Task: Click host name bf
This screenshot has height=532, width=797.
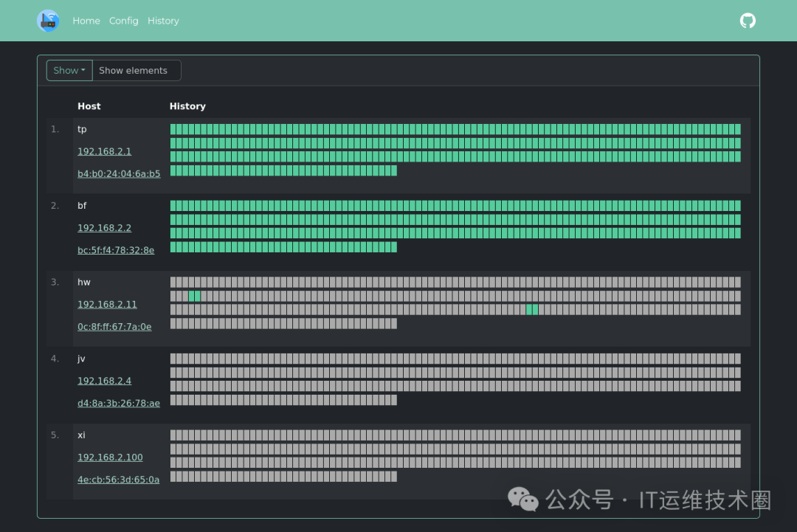Action: 82,205
